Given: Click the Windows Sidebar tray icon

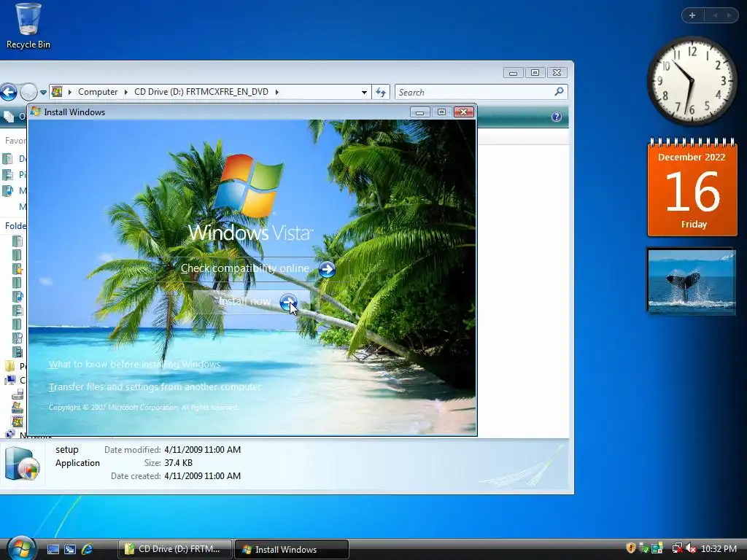Looking at the screenshot, I should point(657,548).
